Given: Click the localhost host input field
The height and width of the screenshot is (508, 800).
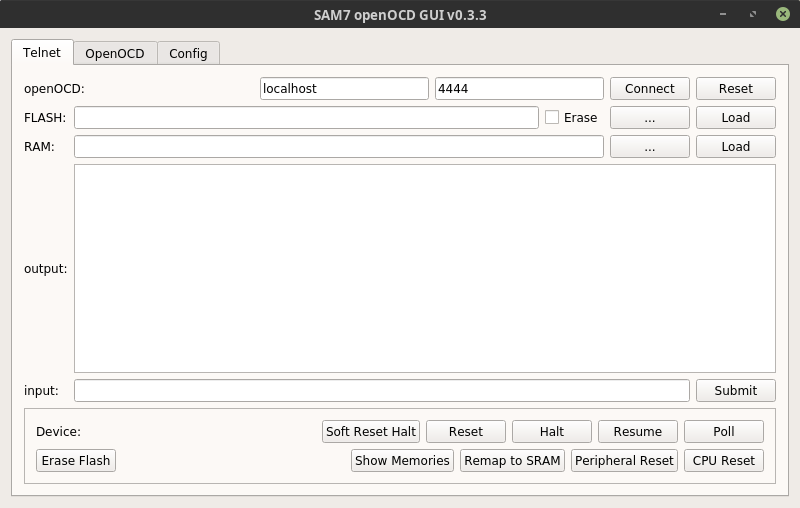Looking at the screenshot, I should coord(344,89).
